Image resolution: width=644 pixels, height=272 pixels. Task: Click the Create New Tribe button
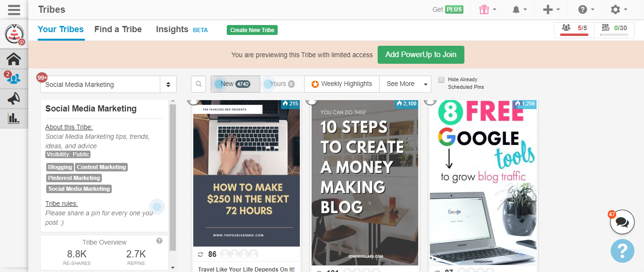[252, 30]
